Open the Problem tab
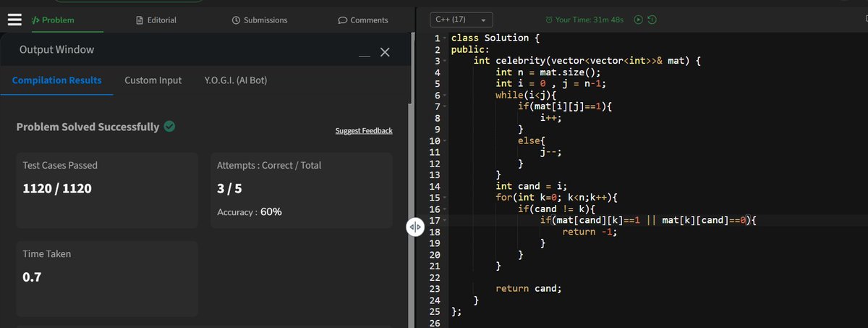The image size is (868, 328). [x=53, y=20]
